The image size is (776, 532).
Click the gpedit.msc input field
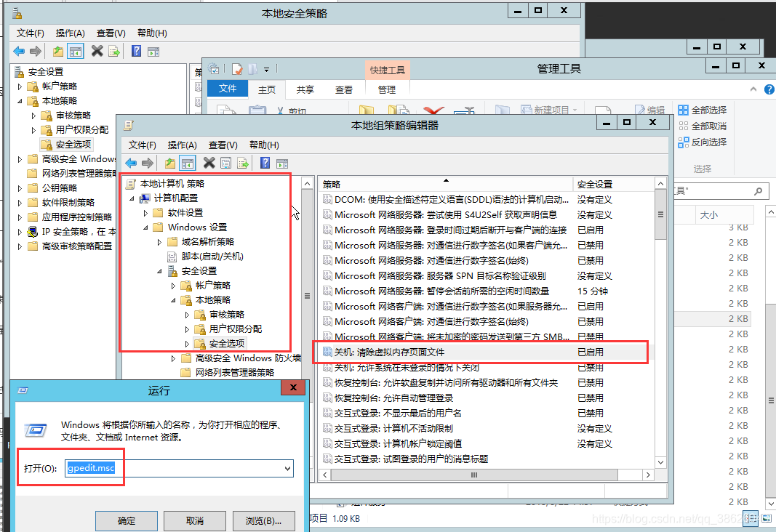coord(179,468)
